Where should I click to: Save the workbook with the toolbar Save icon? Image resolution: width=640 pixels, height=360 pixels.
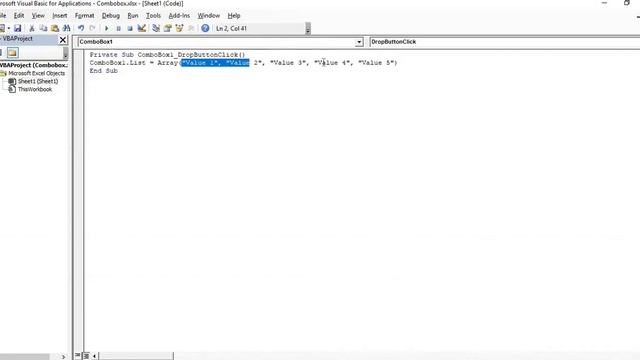point(17,28)
